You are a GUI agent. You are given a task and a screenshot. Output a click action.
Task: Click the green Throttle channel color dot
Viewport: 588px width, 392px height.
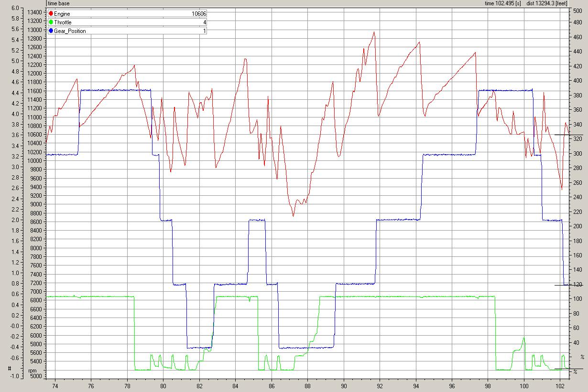[51, 22]
